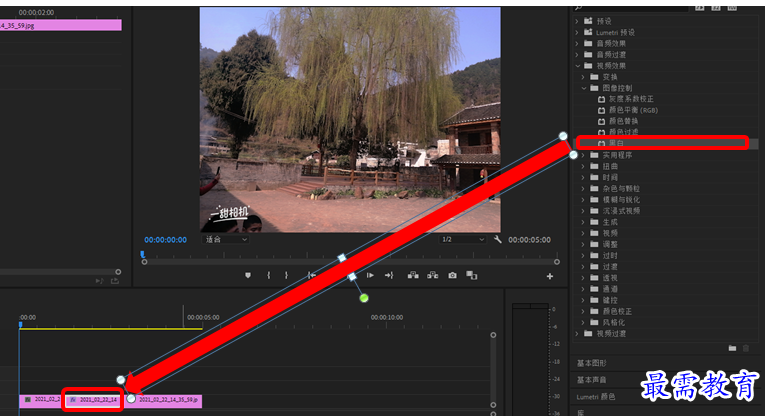This screenshot has width=765, height=417.
Task: Expand the Lumetri 预设 folder
Action: [577, 32]
